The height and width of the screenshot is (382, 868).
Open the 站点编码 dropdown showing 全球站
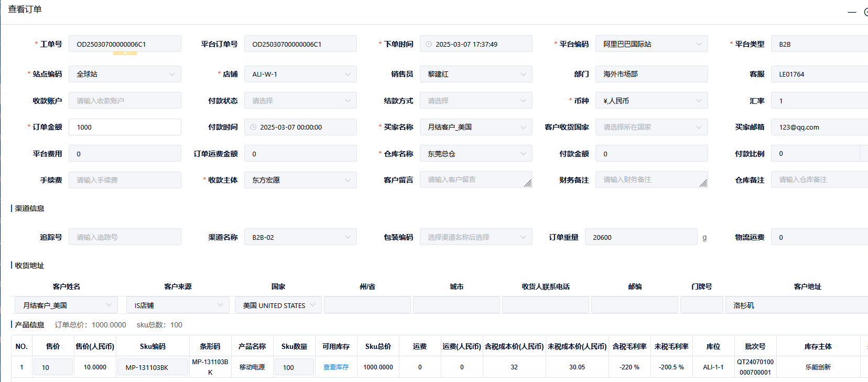(x=125, y=74)
